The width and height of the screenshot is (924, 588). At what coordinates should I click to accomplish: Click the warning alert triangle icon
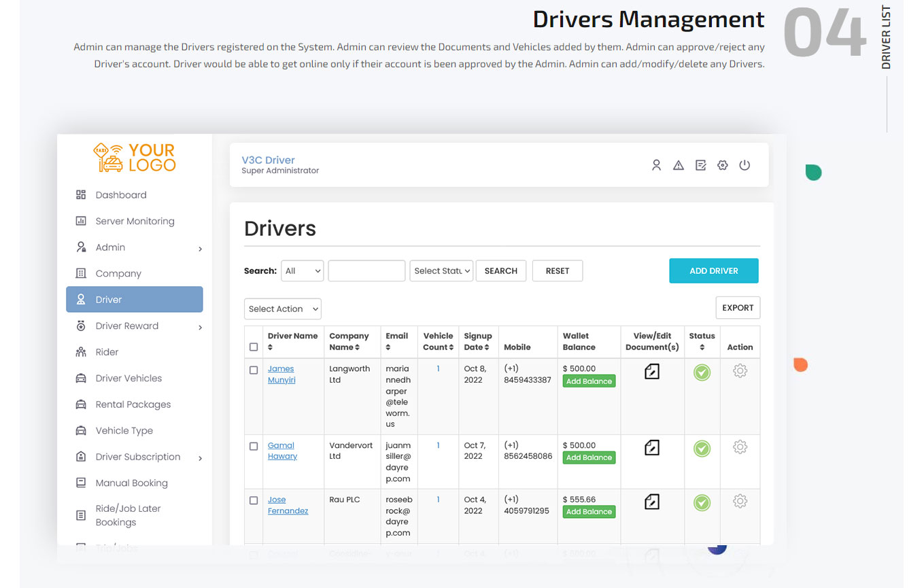(x=679, y=165)
